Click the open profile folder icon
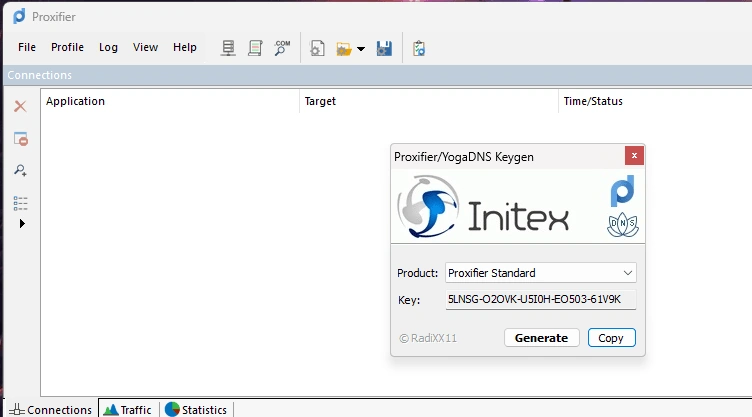This screenshot has width=752, height=417. pyautogui.click(x=344, y=49)
